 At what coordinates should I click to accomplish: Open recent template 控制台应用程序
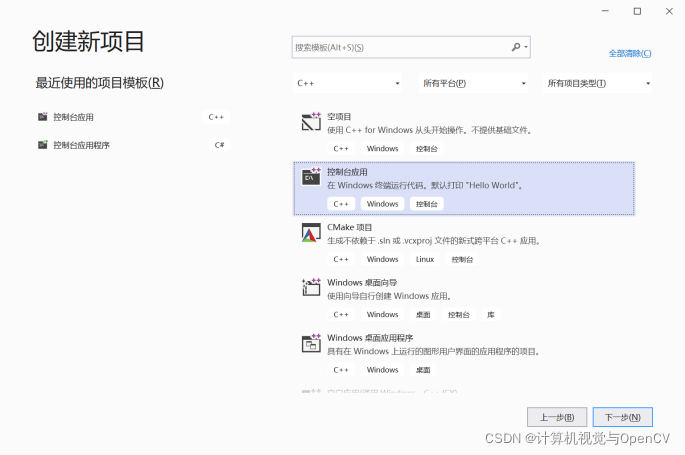point(133,145)
